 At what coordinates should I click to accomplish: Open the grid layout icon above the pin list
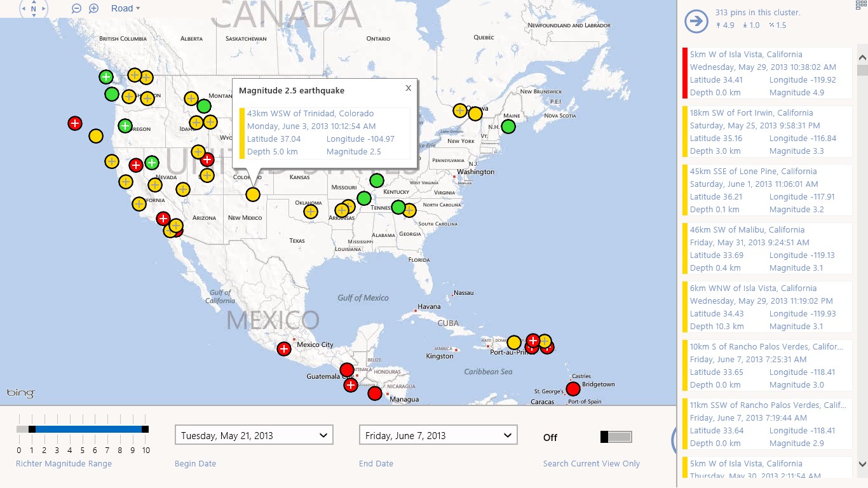pyautogui.click(x=862, y=4)
